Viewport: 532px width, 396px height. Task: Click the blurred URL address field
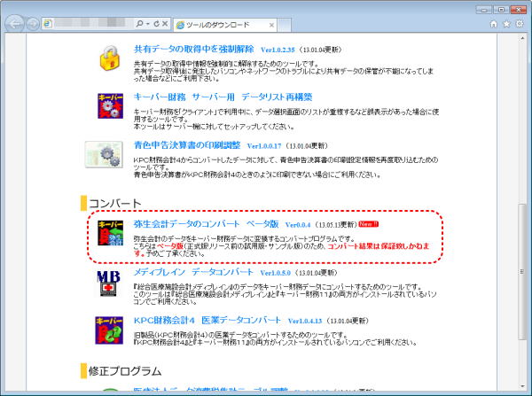click(x=93, y=24)
